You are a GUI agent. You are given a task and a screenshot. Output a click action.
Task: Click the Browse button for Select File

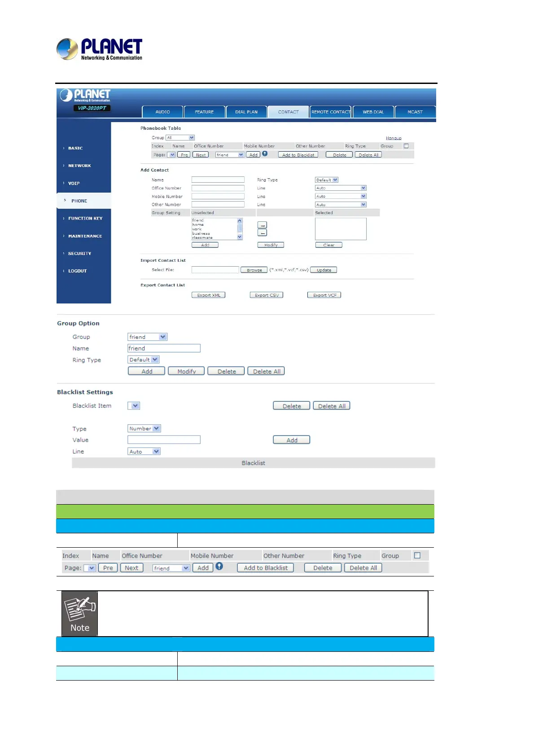click(x=254, y=270)
